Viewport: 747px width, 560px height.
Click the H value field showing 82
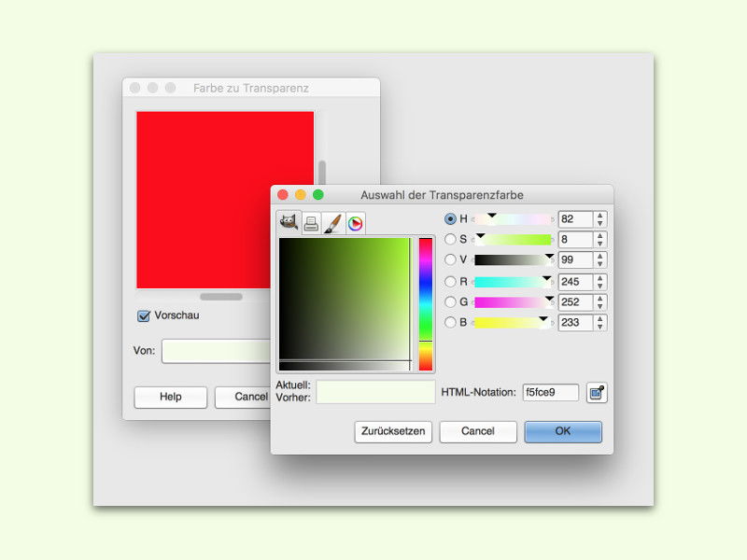pyautogui.click(x=575, y=219)
